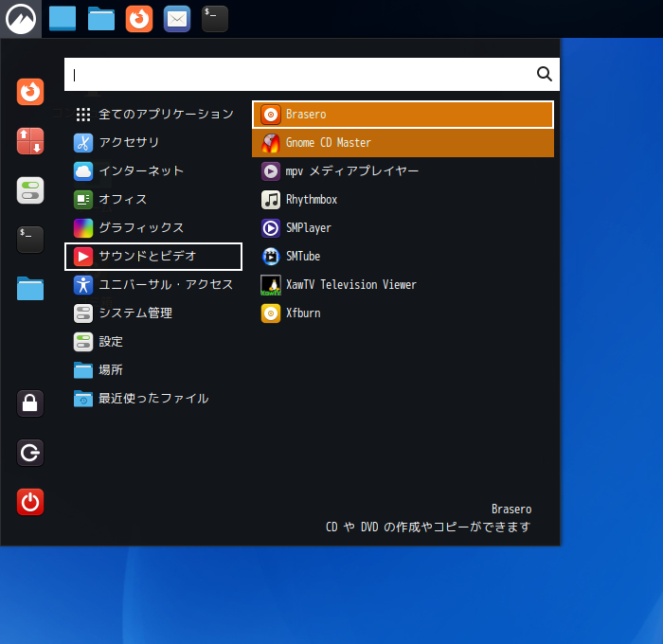Image resolution: width=663 pixels, height=644 pixels.
Task: Select the オフィス category
Action: point(153,200)
